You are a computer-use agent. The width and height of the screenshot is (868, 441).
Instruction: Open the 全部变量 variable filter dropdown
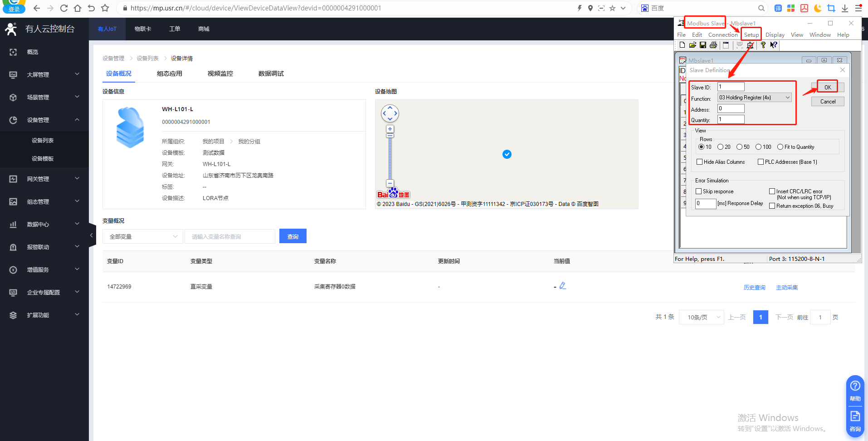coord(143,236)
